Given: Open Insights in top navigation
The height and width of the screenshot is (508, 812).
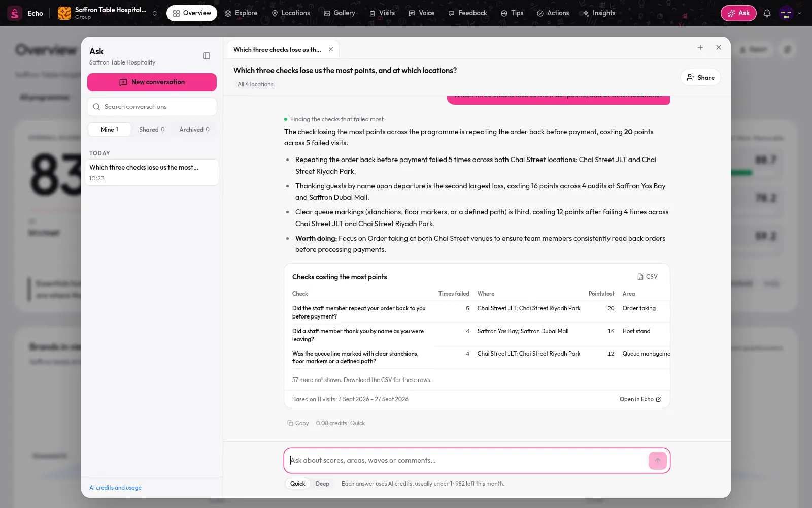Looking at the screenshot, I should click(599, 13).
